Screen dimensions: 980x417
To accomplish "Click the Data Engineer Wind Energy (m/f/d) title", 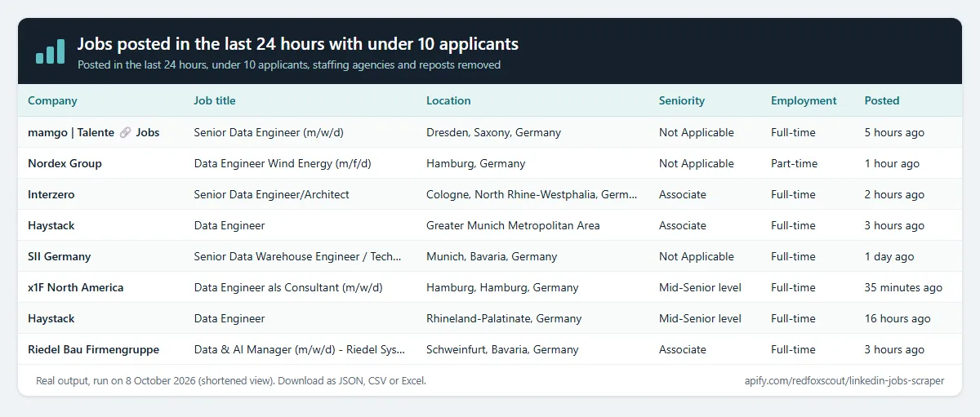I will tap(283, 163).
